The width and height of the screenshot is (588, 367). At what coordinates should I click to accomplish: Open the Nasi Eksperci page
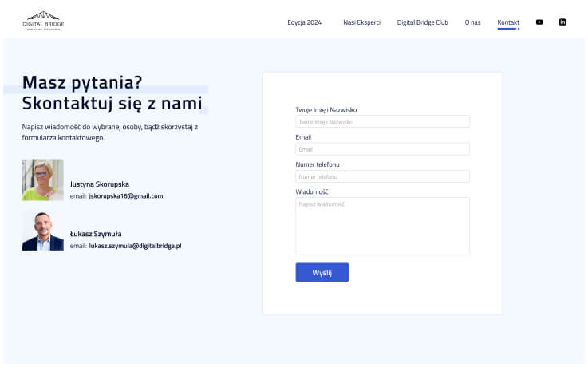(361, 22)
